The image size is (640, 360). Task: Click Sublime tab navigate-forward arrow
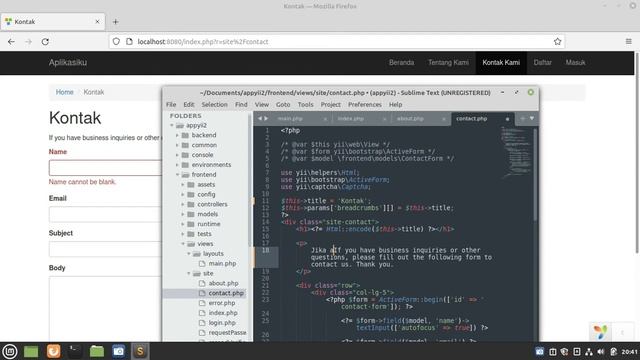[x=266, y=118]
